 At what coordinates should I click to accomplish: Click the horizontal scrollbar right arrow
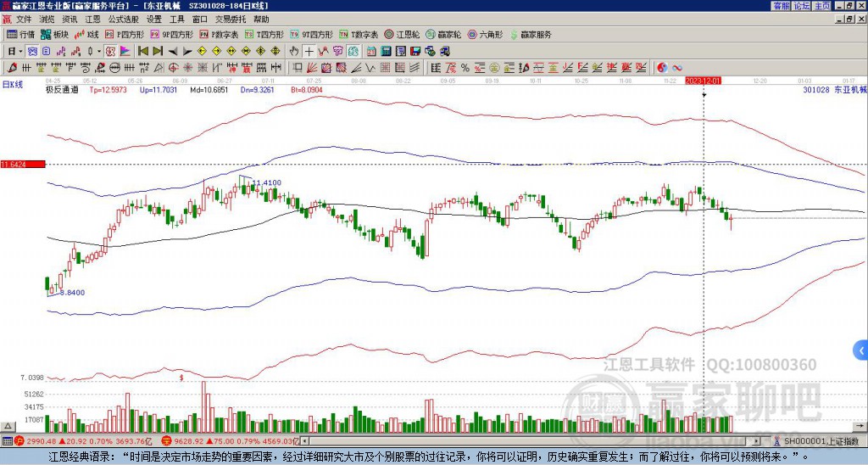pyautogui.click(x=757, y=441)
